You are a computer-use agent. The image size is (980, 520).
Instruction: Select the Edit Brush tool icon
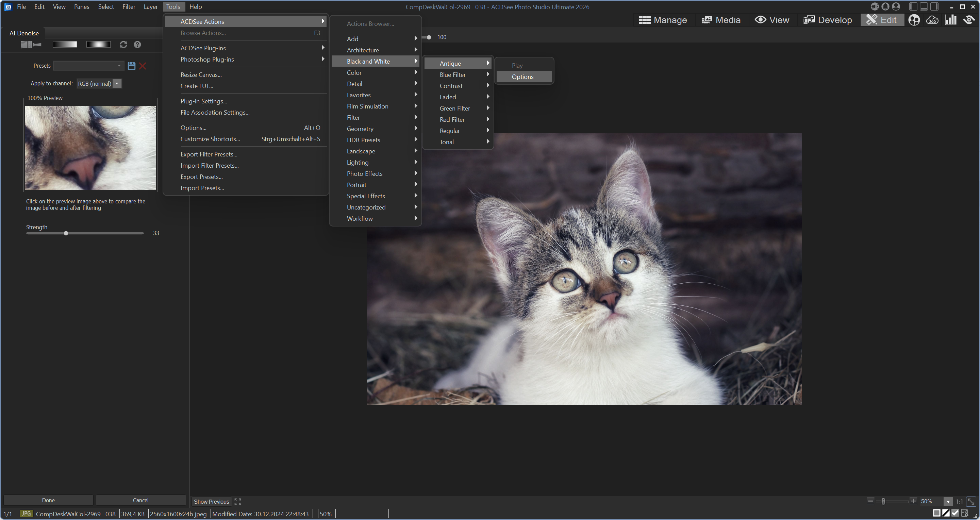click(x=31, y=45)
